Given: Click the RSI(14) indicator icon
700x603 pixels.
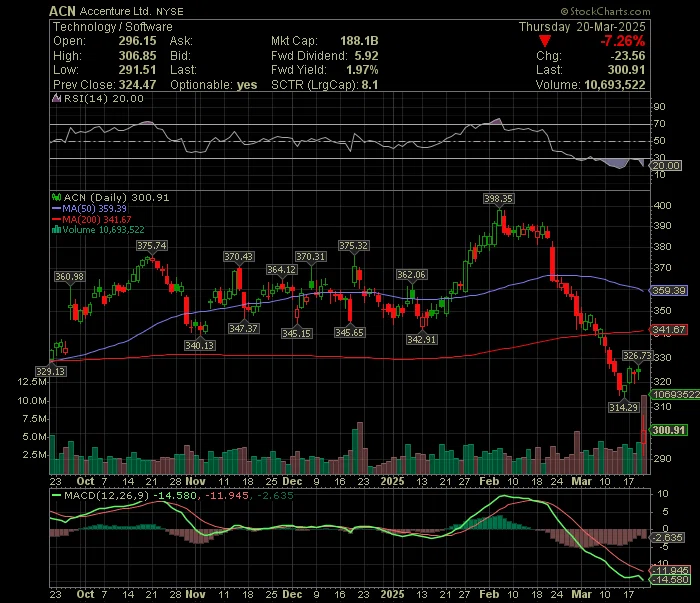Looking at the screenshot, I should click(56, 98).
